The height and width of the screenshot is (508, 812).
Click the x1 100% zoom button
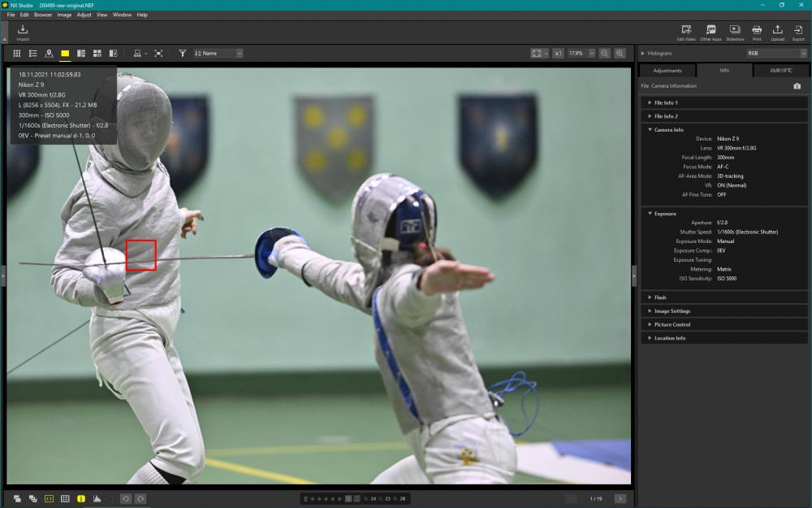point(558,54)
